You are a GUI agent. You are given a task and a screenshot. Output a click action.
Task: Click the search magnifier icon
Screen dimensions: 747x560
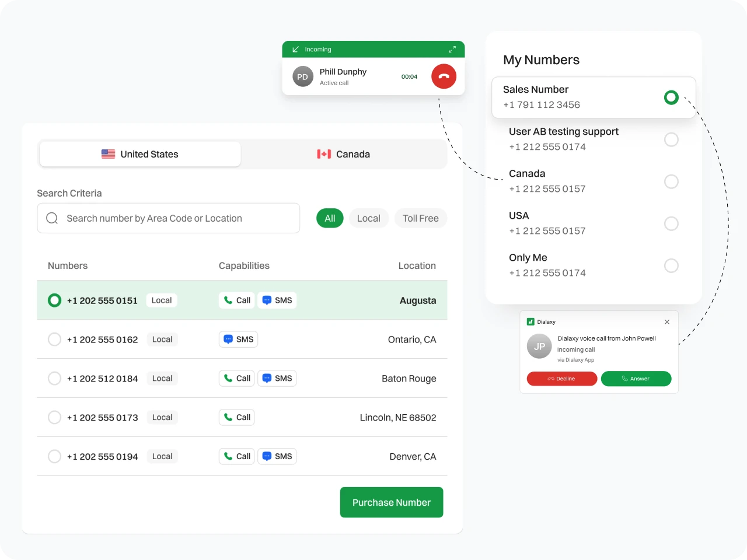coord(52,218)
